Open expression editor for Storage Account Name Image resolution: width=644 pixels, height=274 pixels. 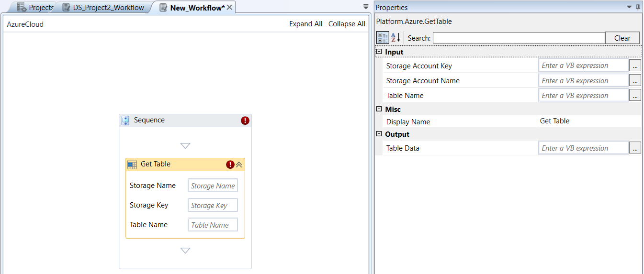(635, 80)
